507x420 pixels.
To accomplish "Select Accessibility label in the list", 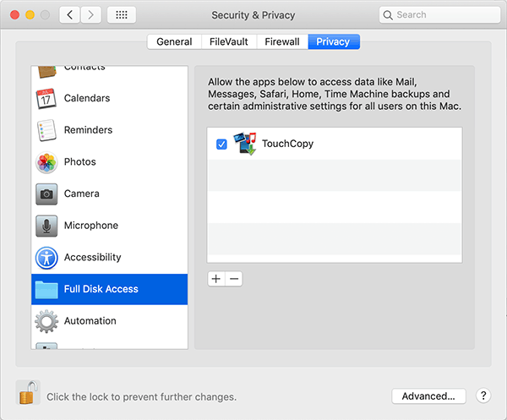I will [x=92, y=257].
